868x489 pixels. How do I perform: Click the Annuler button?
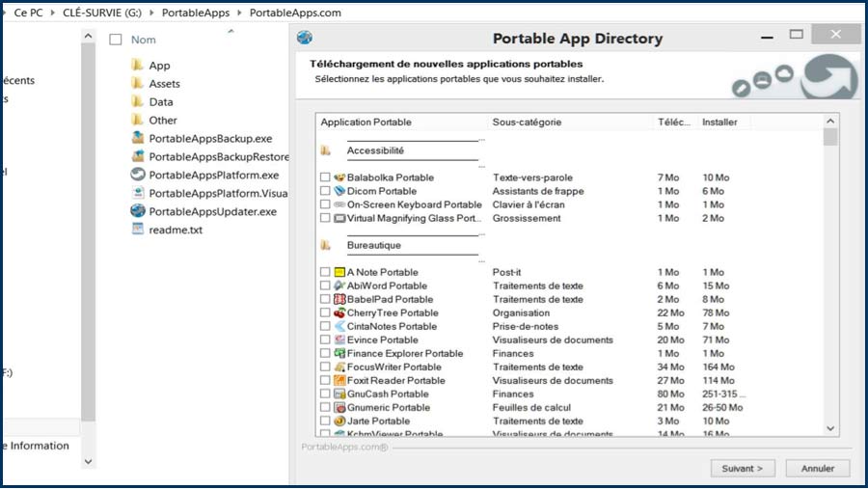pyautogui.click(x=818, y=468)
